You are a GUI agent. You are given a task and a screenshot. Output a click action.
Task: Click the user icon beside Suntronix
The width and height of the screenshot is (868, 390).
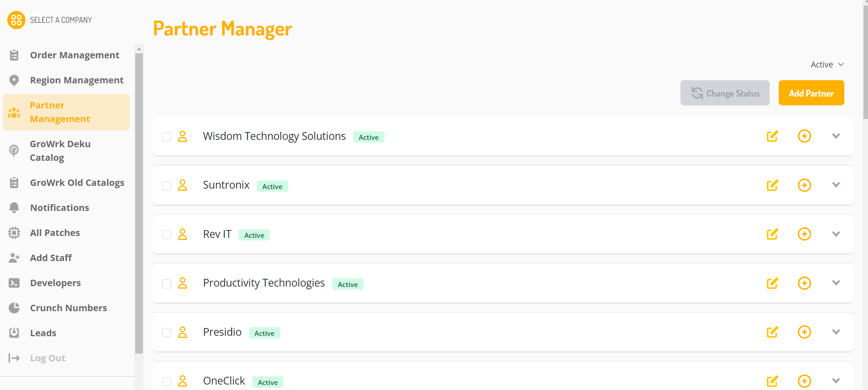pyautogui.click(x=183, y=185)
